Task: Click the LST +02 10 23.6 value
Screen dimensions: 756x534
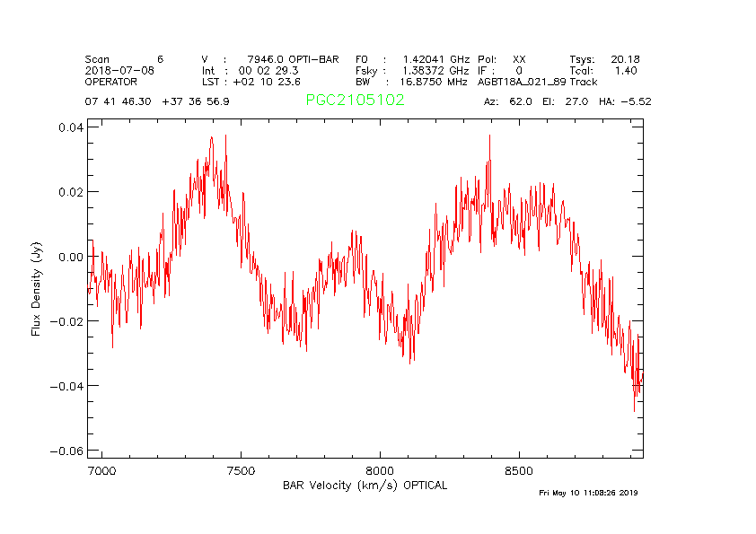Action: [251, 82]
